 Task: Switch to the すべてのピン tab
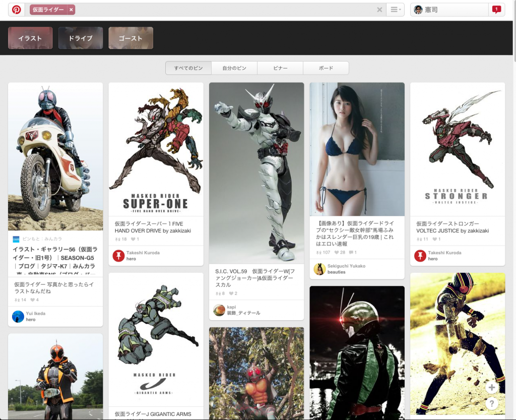[188, 68]
